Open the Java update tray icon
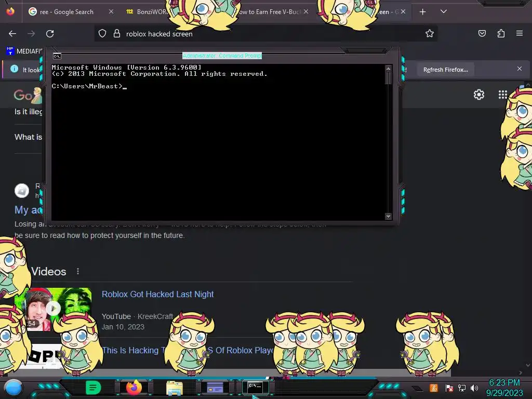This screenshot has width=532, height=399. (434, 388)
